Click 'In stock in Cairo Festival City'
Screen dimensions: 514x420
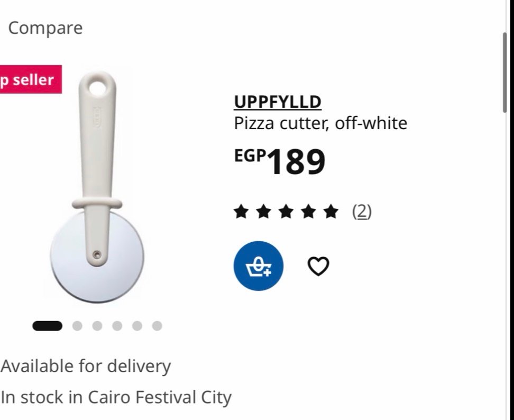coord(116,397)
